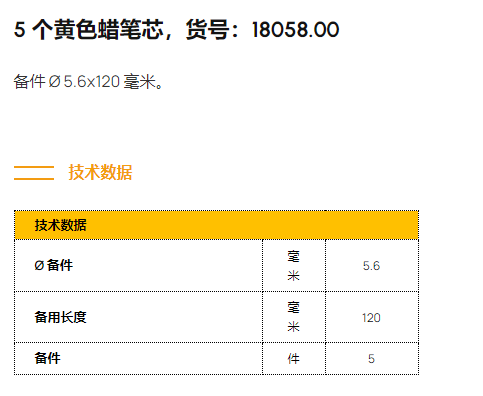Select the Ø 备件 row label
The image size is (483, 396).
coord(54,265)
